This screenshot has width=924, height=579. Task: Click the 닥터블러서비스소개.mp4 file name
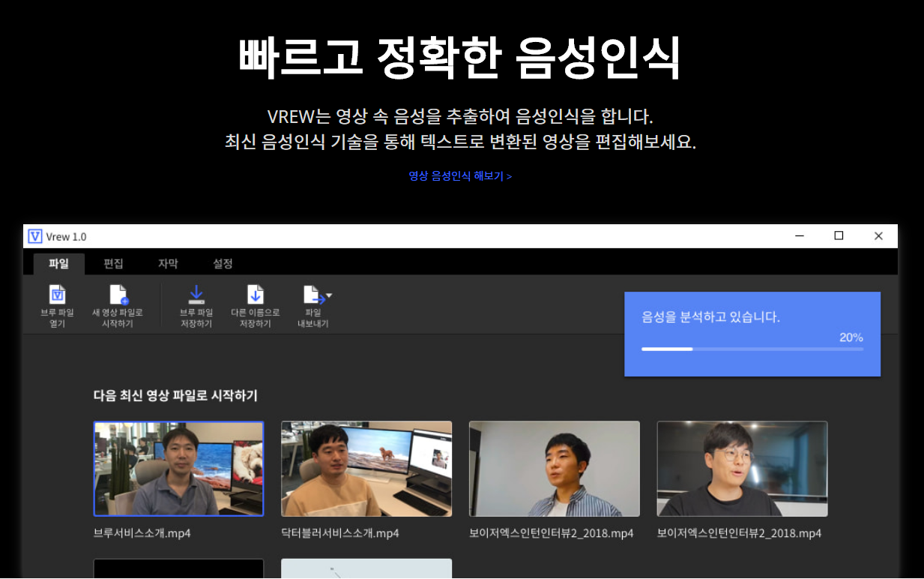click(x=340, y=533)
